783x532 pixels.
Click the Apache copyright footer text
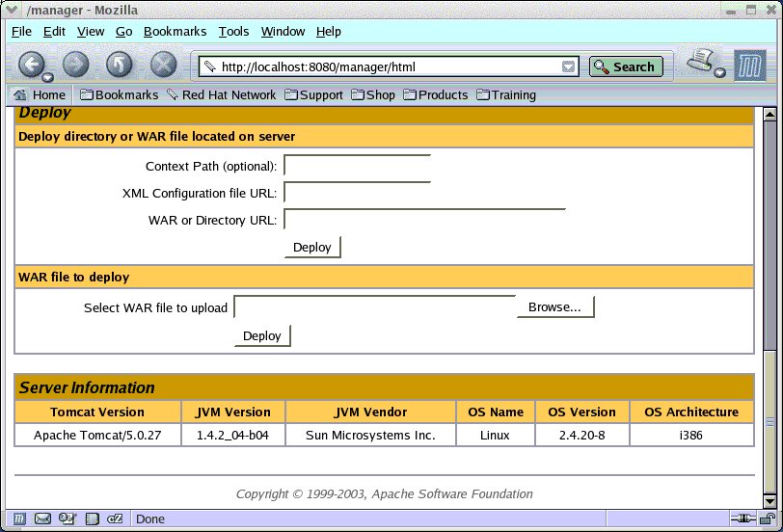pyautogui.click(x=385, y=494)
